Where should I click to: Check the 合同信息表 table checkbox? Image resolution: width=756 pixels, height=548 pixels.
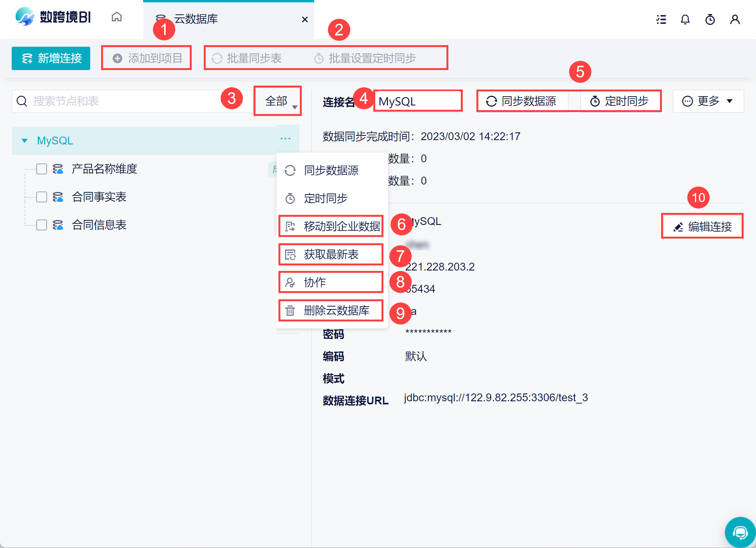coord(42,225)
